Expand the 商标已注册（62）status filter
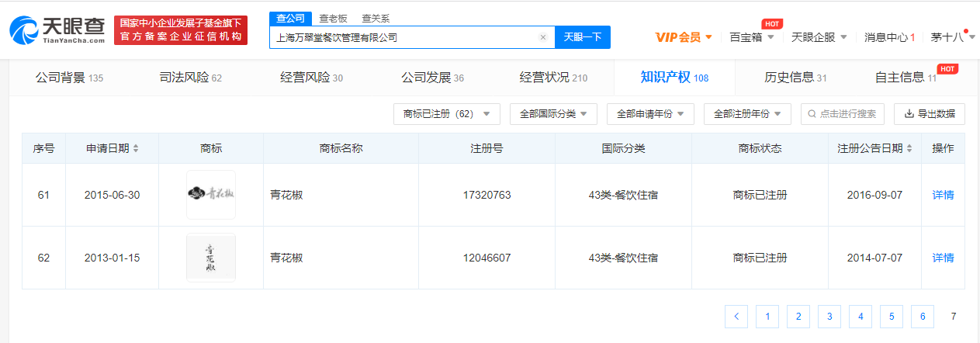The width and height of the screenshot is (980, 343). click(447, 114)
